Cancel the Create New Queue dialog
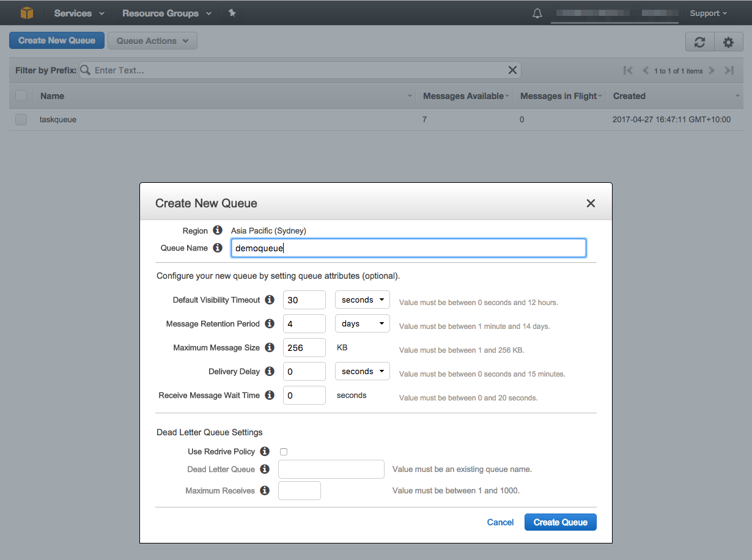Screen dimensions: 752x560 click(x=500, y=522)
